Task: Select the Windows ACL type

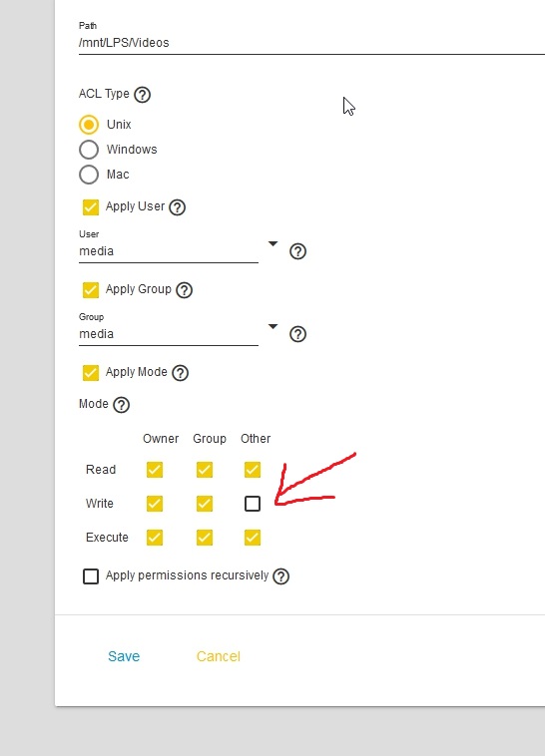Action: pos(89,150)
